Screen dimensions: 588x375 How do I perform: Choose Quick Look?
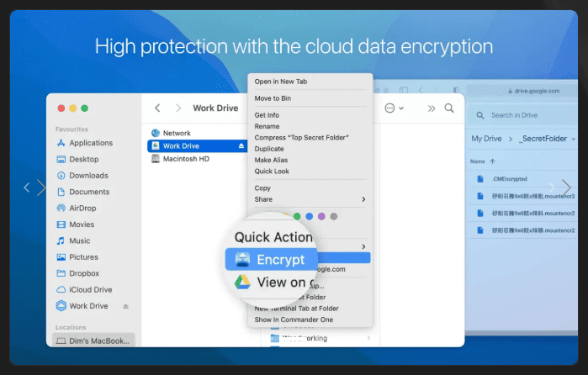pos(272,172)
